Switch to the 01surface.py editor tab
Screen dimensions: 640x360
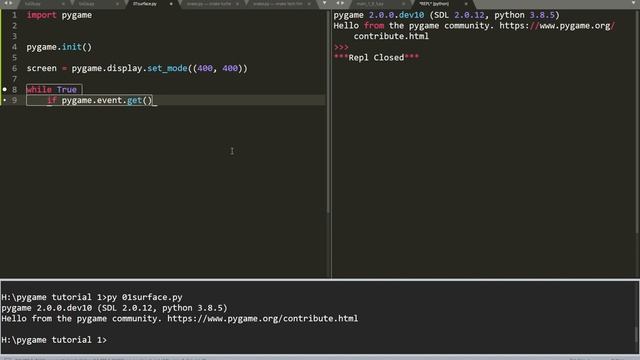145,4
